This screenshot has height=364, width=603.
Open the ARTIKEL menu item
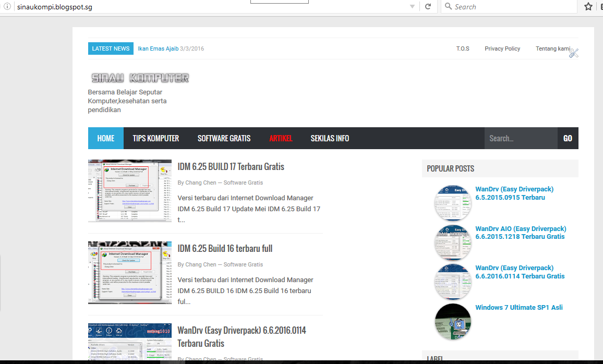(x=281, y=138)
